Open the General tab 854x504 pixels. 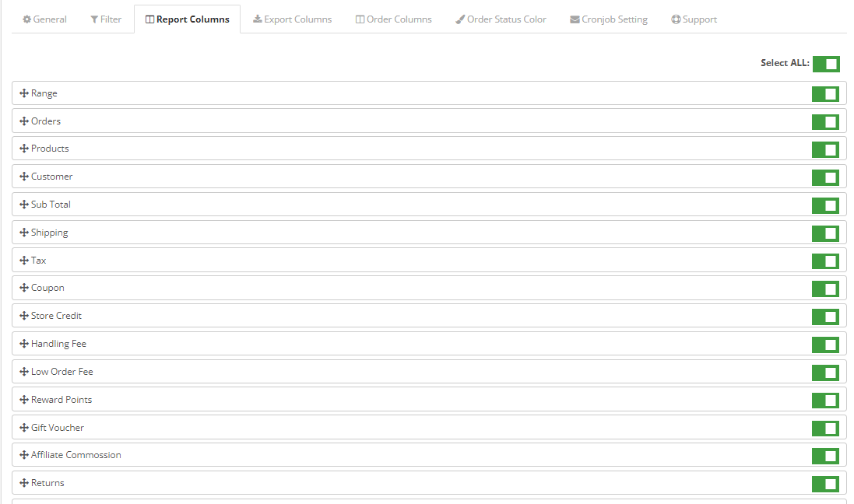pos(44,19)
